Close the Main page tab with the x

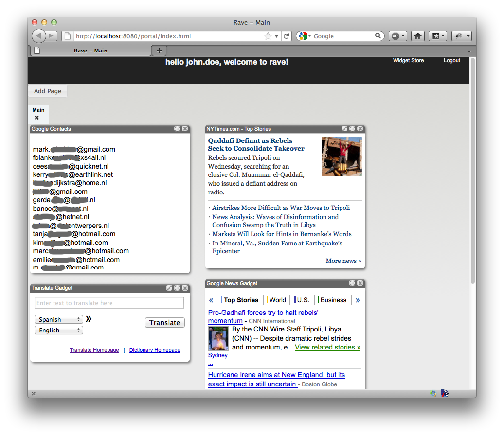pos(36,118)
